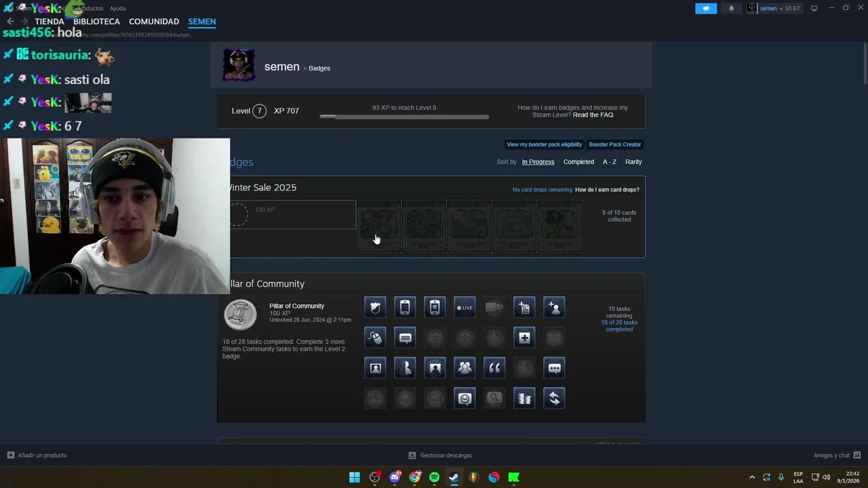
Task: Click the phone with shield task icon
Action: coord(435,308)
